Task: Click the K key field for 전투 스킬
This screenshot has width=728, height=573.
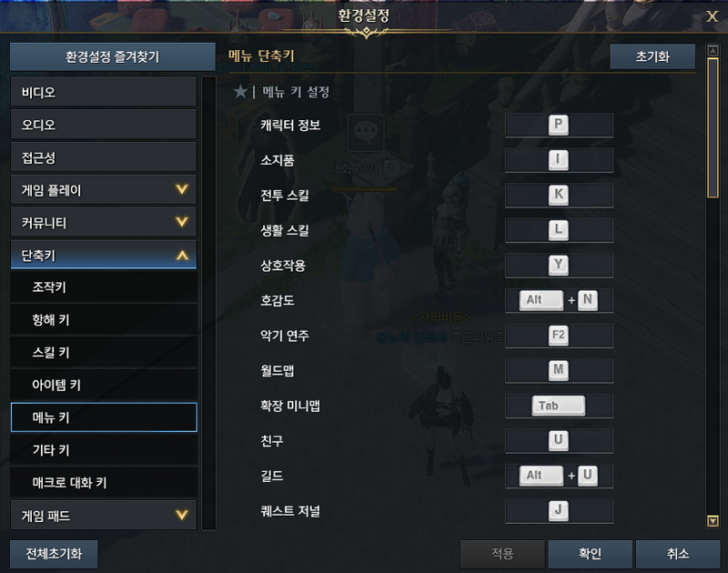Action: (559, 195)
